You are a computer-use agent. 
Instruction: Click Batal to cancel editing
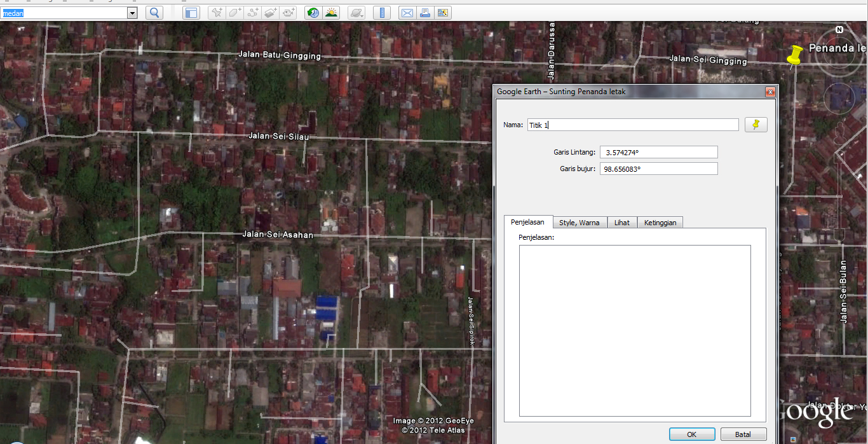coord(743,434)
